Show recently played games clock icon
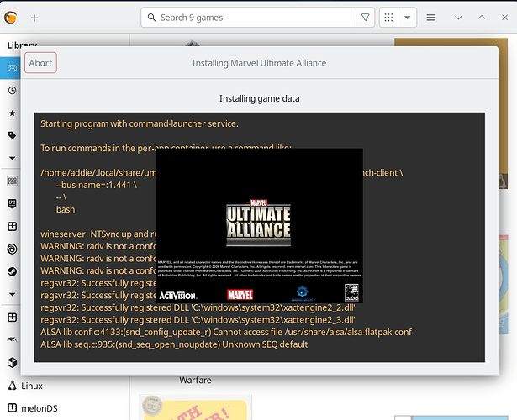The image size is (517, 420). [x=13, y=90]
